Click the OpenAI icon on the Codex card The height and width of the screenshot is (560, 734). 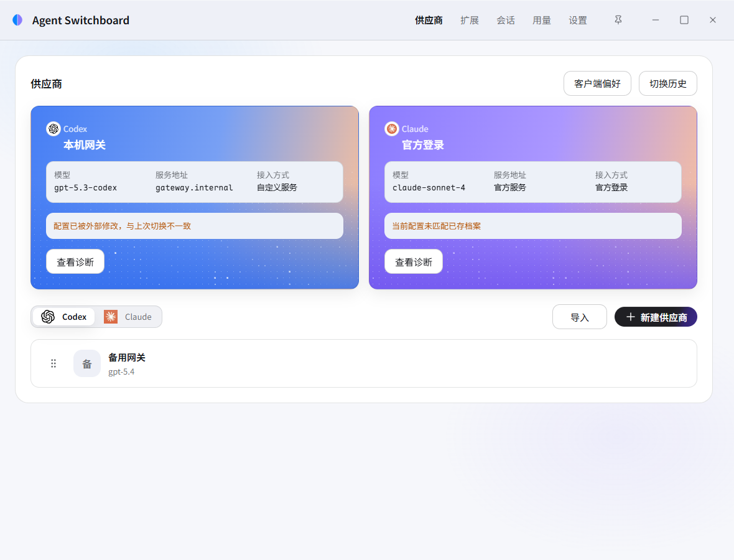(53, 129)
